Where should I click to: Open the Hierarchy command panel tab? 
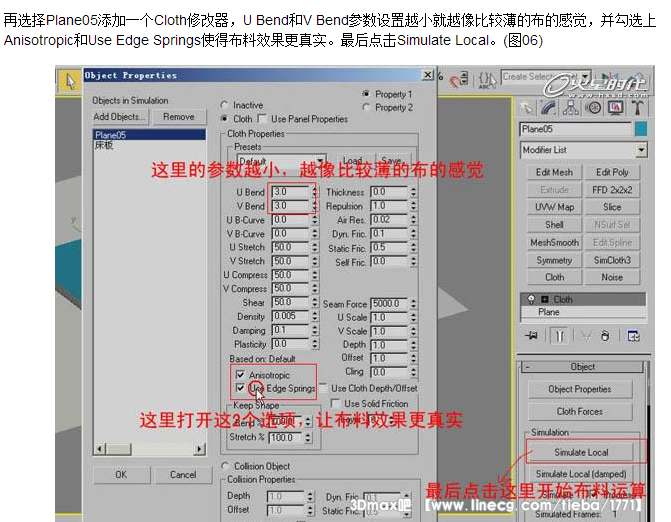pyautogui.click(x=569, y=108)
